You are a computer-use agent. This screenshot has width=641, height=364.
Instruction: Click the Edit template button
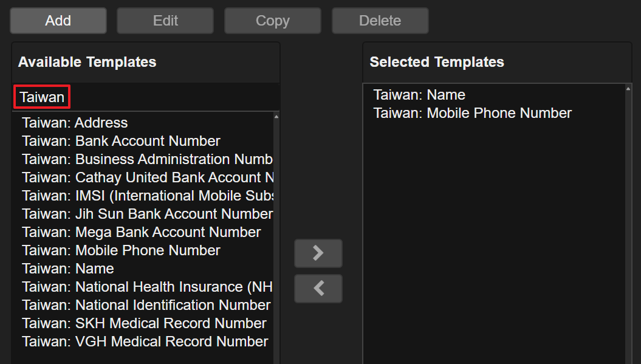click(165, 21)
